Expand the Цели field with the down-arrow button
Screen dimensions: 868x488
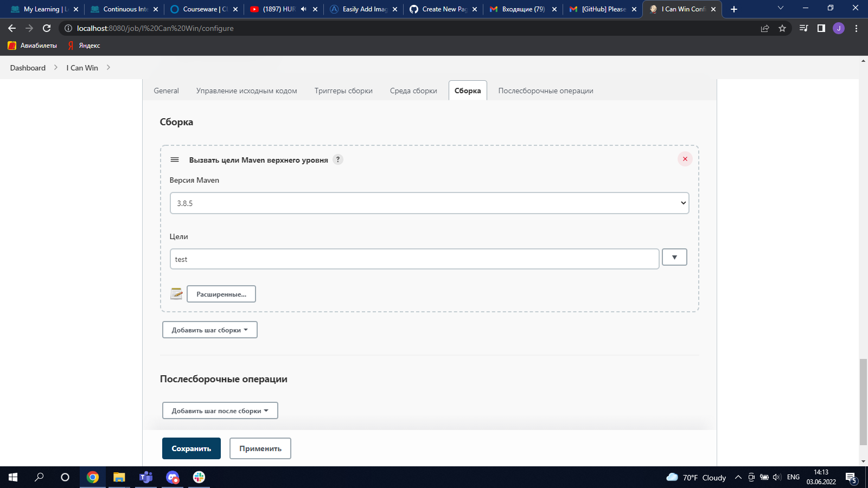click(x=674, y=257)
